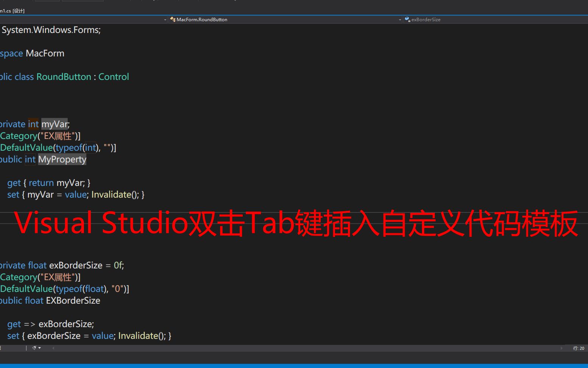The height and width of the screenshot is (368, 588).
Task: Click the DefaultValue attribute on EXBorderSize
Action: (x=26, y=288)
